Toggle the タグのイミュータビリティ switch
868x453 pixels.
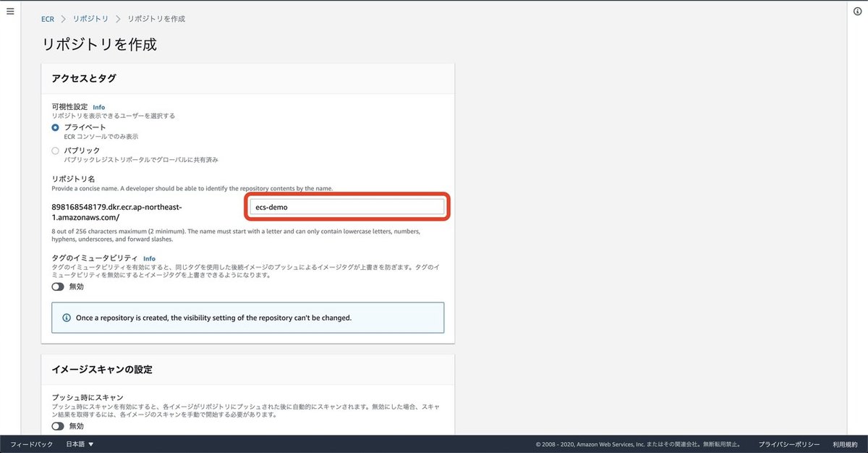(58, 287)
